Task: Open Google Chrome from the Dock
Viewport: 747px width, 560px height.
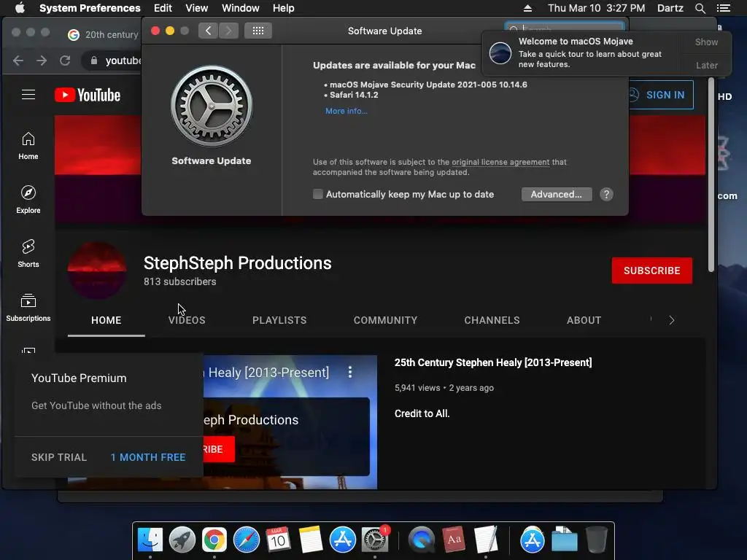Action: click(214, 540)
